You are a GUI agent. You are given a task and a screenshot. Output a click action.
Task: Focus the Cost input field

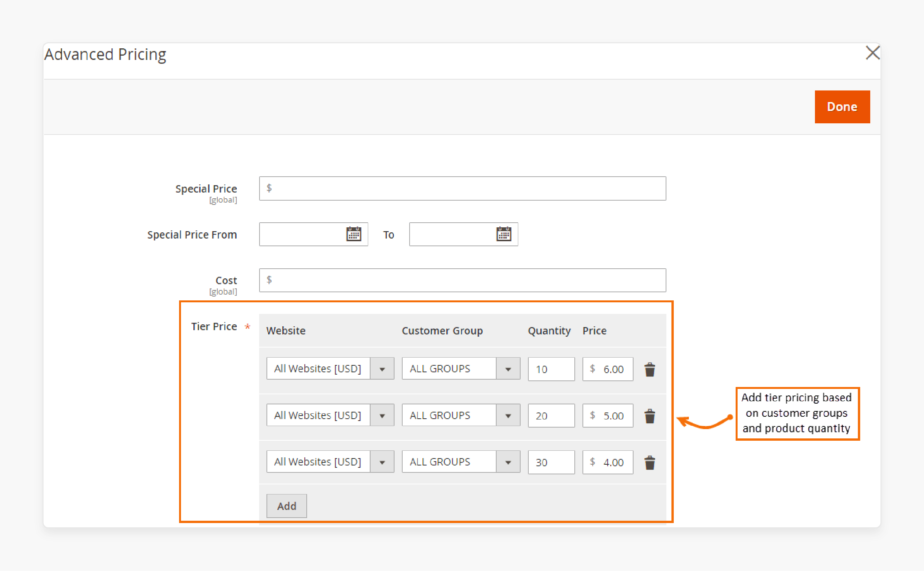pos(463,280)
